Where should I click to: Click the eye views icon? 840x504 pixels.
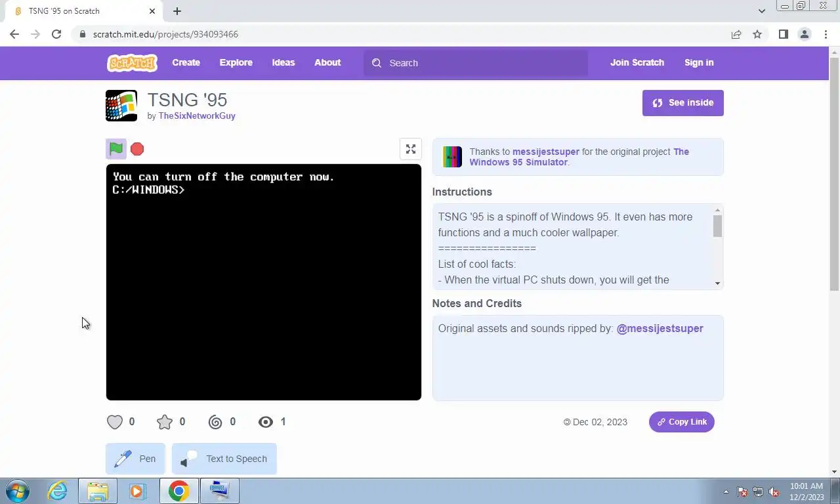pyautogui.click(x=266, y=422)
